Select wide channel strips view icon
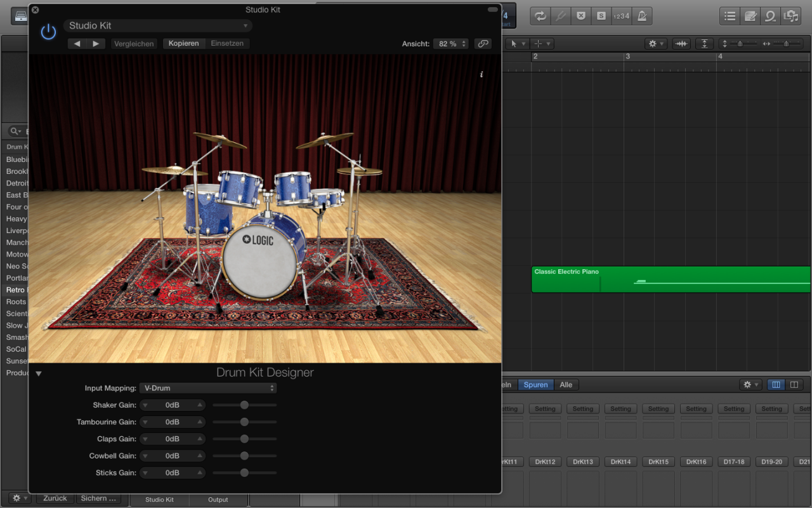The height and width of the screenshot is (508, 812). (x=794, y=385)
